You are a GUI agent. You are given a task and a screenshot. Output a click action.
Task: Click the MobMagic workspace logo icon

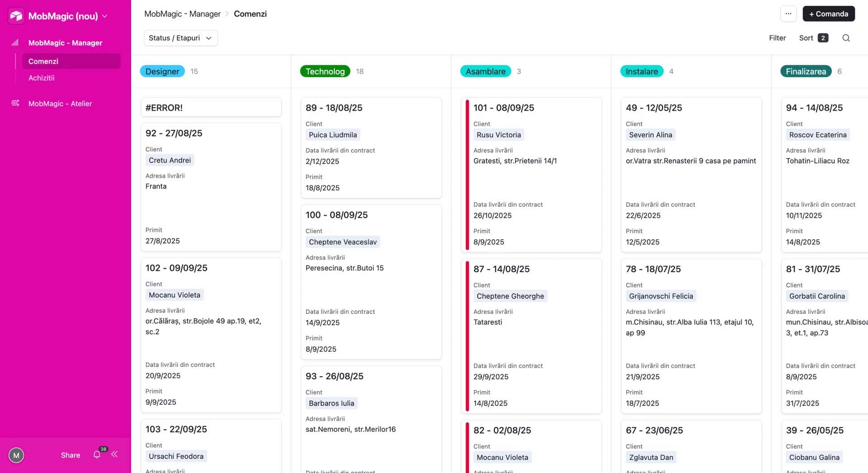[16, 16]
